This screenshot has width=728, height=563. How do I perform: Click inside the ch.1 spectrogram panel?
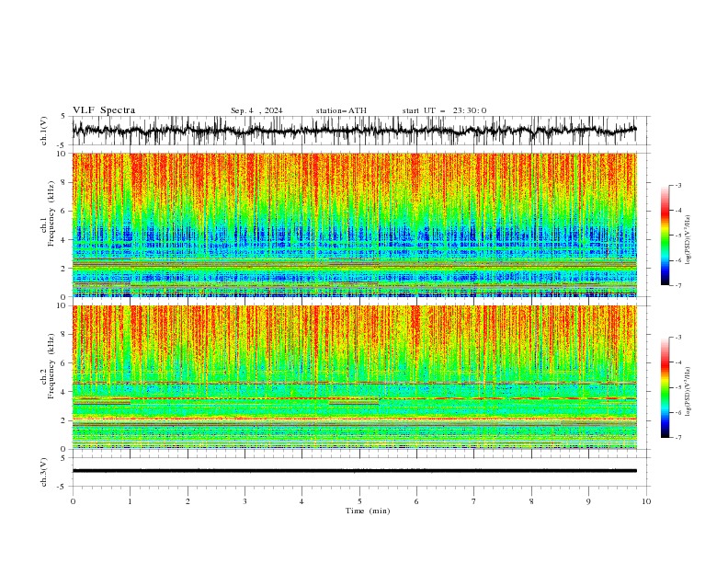(354, 224)
